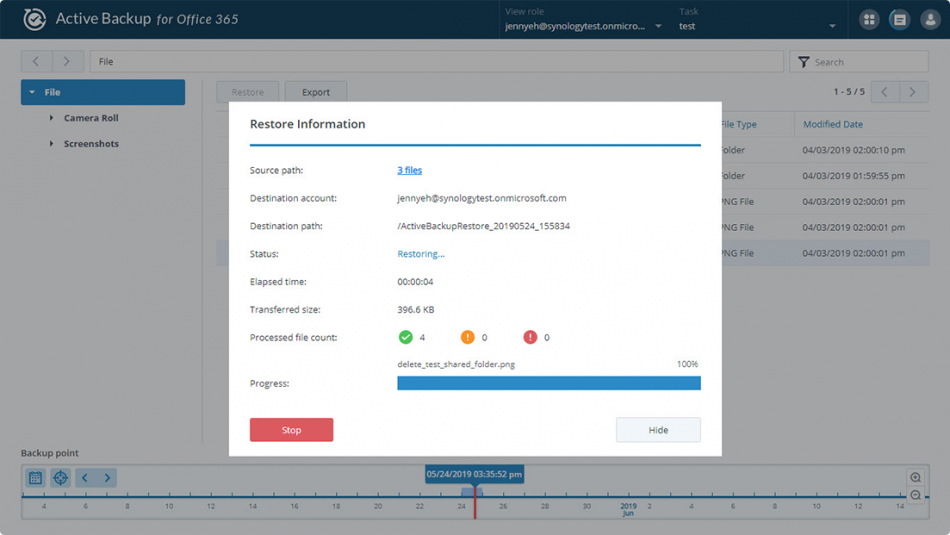The width and height of the screenshot is (950, 535).
Task: Stop the restore operation
Action: [291, 430]
